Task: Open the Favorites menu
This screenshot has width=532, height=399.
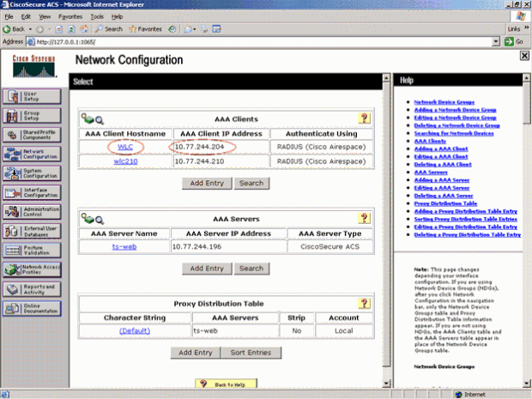Action: [70, 16]
